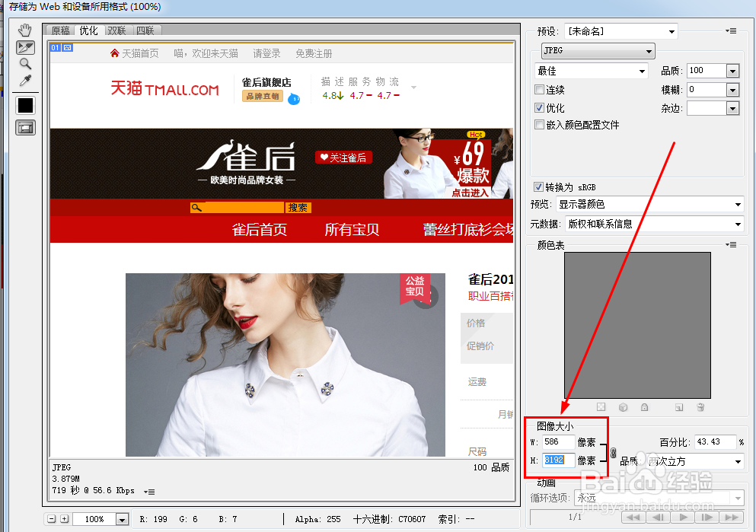The width and height of the screenshot is (756, 532).
Task: Go to previous animation frame
Action: point(658,517)
